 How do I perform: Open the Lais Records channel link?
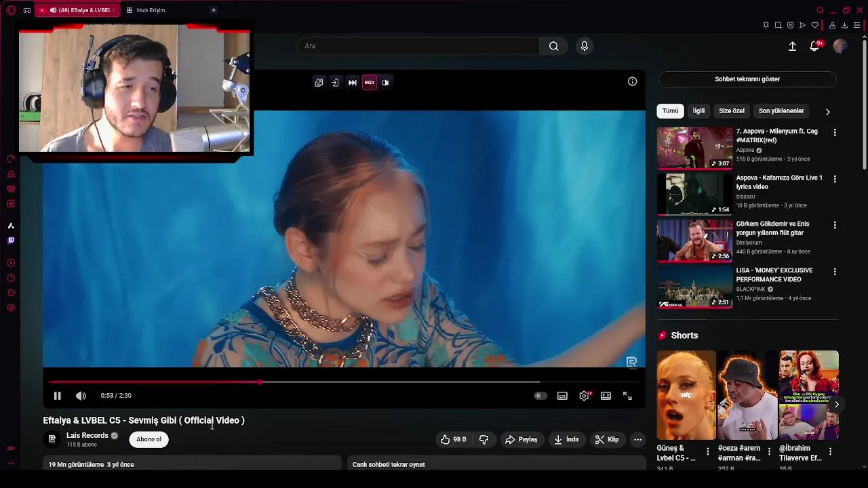[x=87, y=436]
